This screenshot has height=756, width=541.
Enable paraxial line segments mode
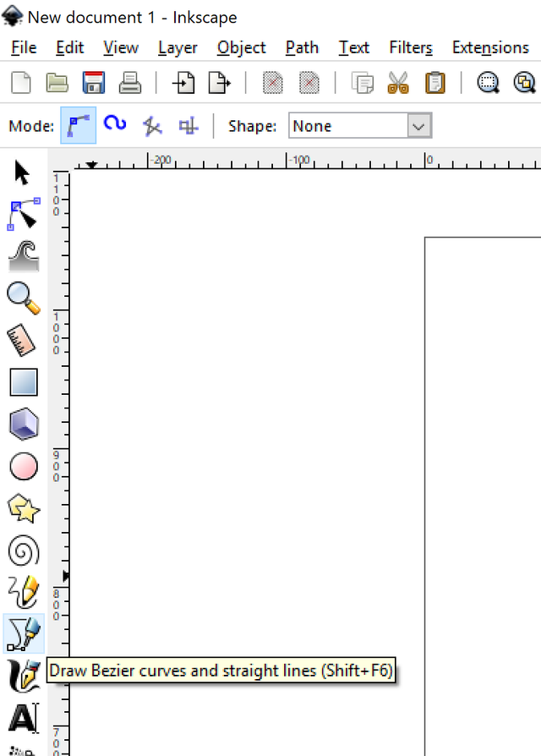(x=189, y=126)
